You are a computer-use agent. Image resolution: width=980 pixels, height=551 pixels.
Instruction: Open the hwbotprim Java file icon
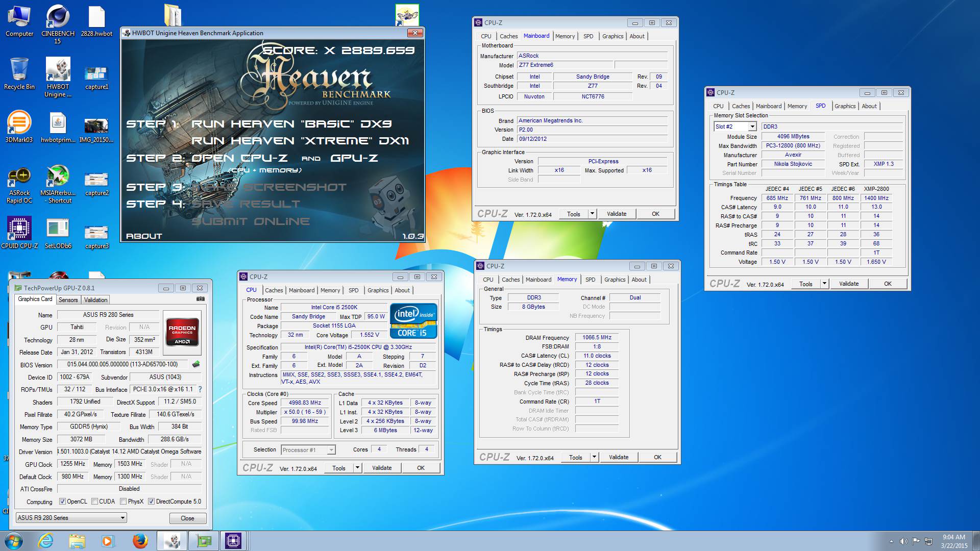click(58, 128)
